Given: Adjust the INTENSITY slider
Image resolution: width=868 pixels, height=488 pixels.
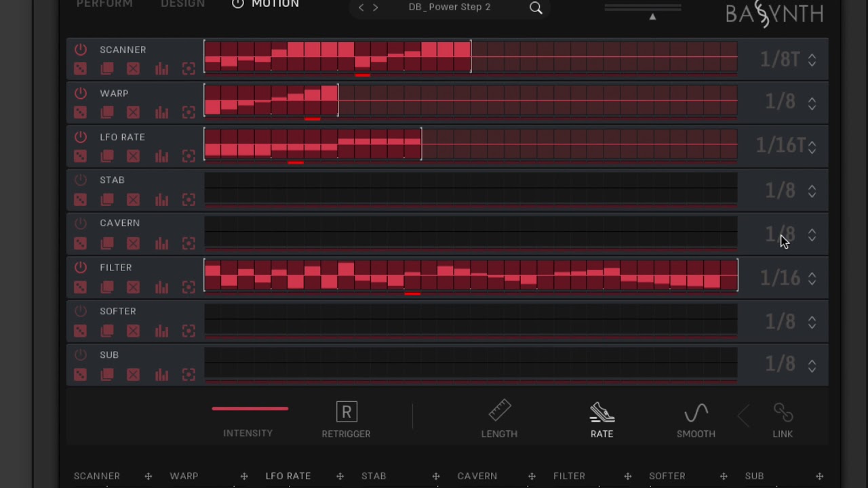Looking at the screenshot, I should (x=250, y=409).
